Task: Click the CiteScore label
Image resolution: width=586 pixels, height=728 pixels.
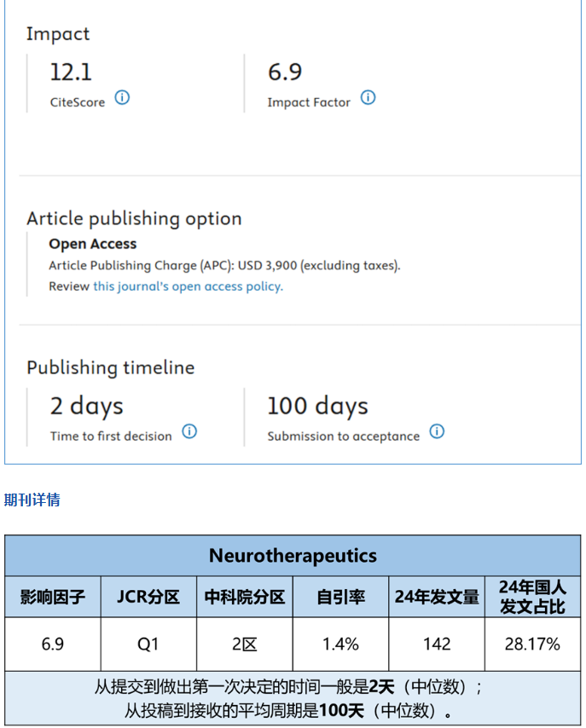Action: (78, 102)
